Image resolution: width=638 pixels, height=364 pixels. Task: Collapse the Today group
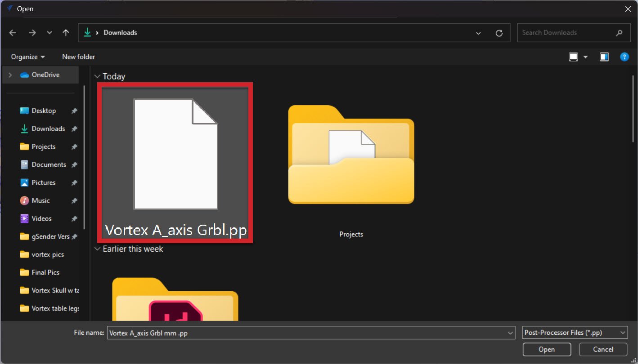coord(98,76)
